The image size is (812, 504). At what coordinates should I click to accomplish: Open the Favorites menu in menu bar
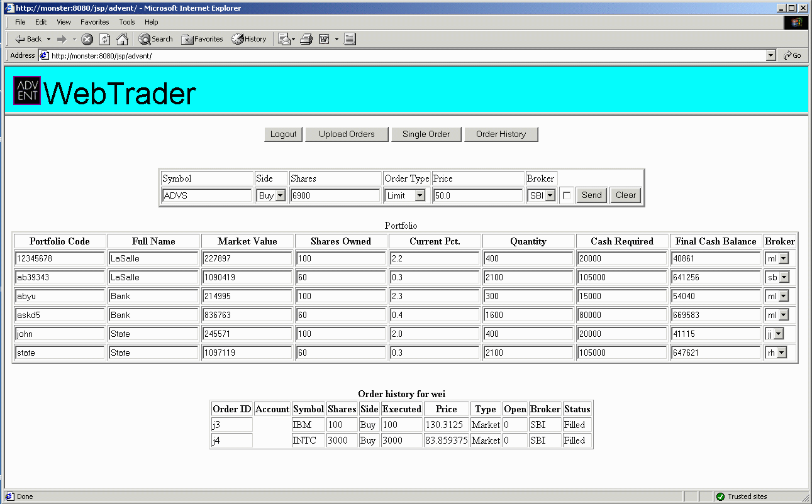[x=95, y=22]
